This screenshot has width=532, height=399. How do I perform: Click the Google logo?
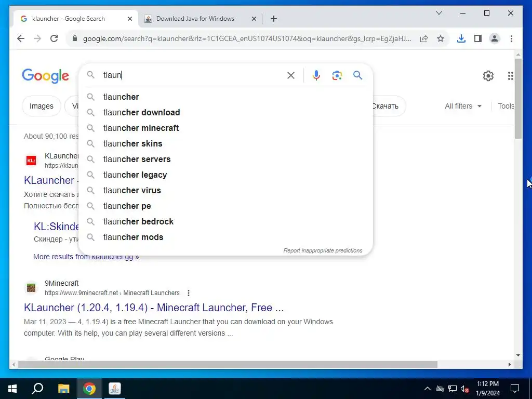[46, 76]
